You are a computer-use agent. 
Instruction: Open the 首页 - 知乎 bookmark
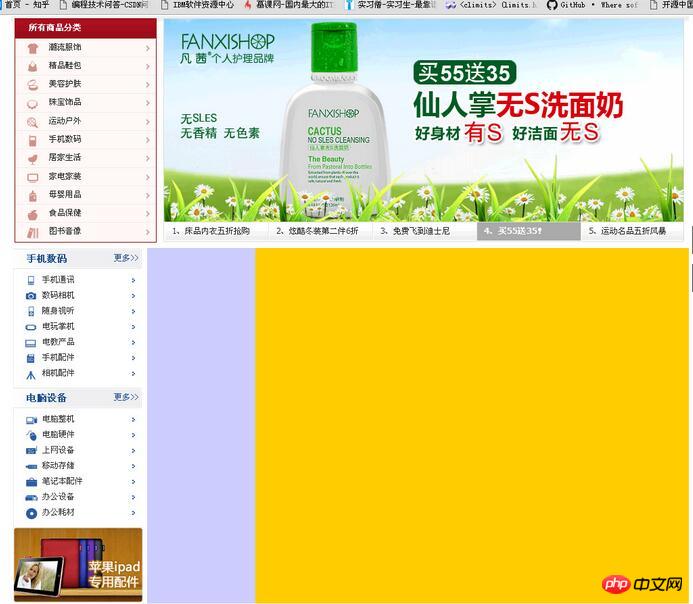pyautogui.click(x=27, y=5)
